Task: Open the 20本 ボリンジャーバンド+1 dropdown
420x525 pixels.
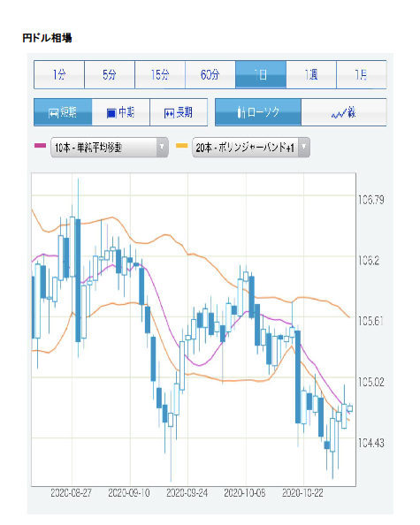Action: pos(251,147)
